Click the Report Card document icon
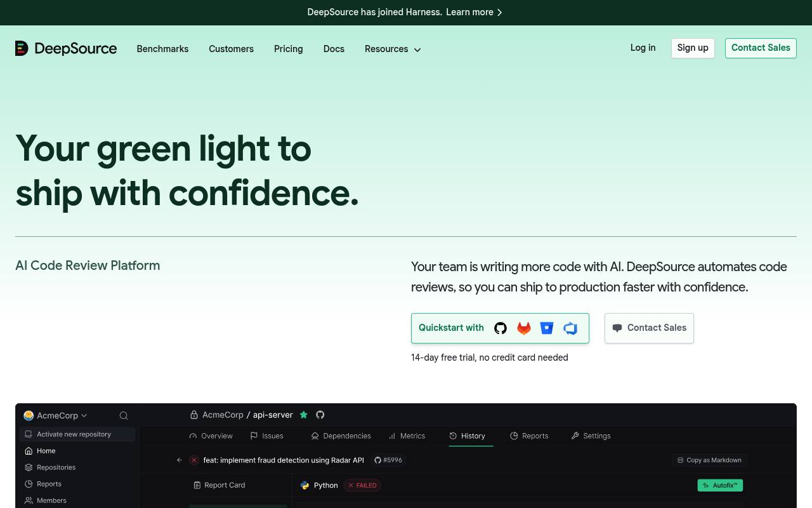 point(197,485)
